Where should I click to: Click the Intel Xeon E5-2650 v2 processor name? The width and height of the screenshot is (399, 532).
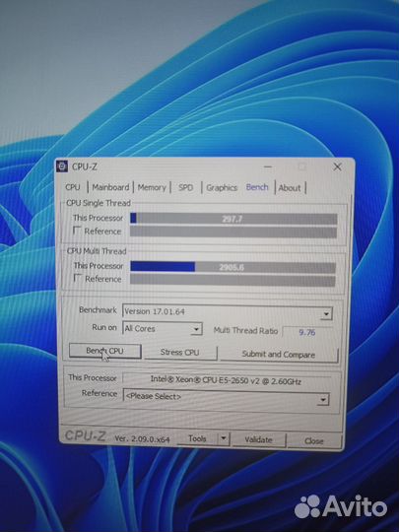226,380
